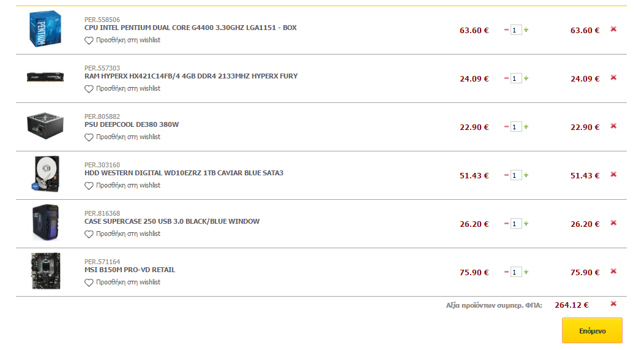Add MSI B150M PRO-VD to wishlist

pos(122,283)
